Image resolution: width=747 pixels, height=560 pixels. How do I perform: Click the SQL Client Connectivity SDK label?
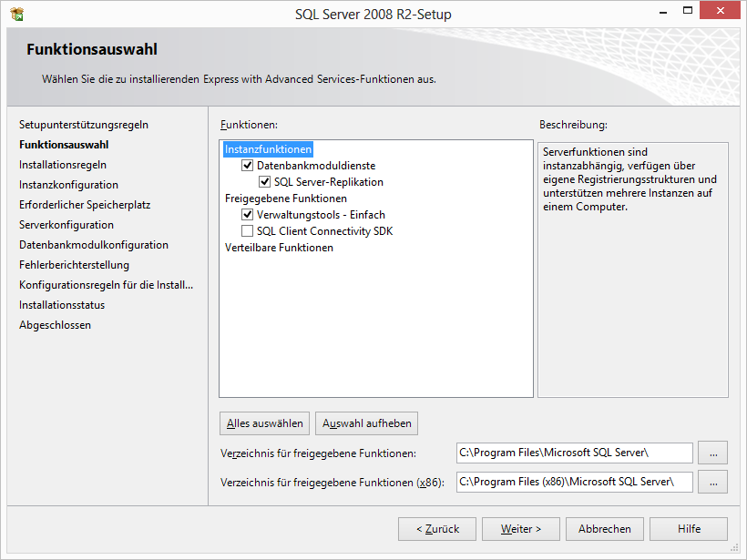click(x=324, y=231)
